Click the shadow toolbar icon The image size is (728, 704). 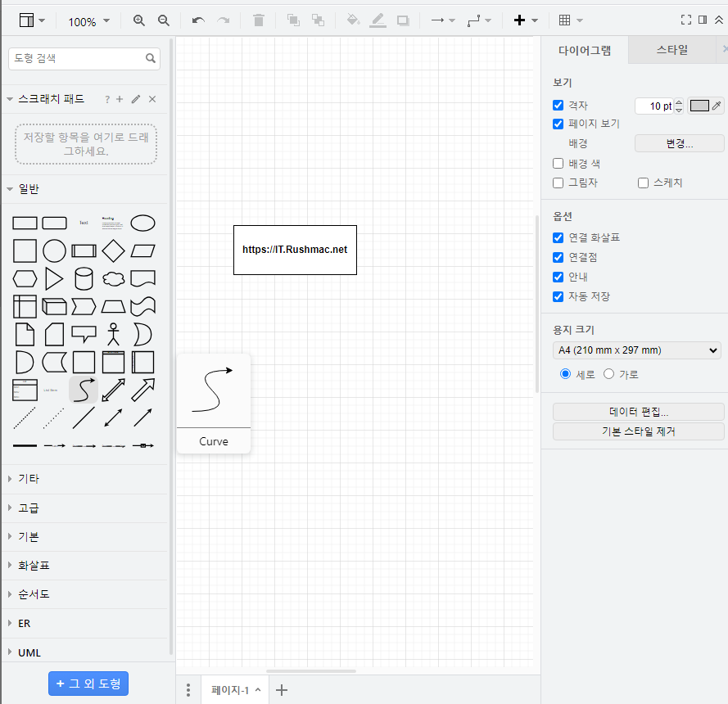point(403,20)
